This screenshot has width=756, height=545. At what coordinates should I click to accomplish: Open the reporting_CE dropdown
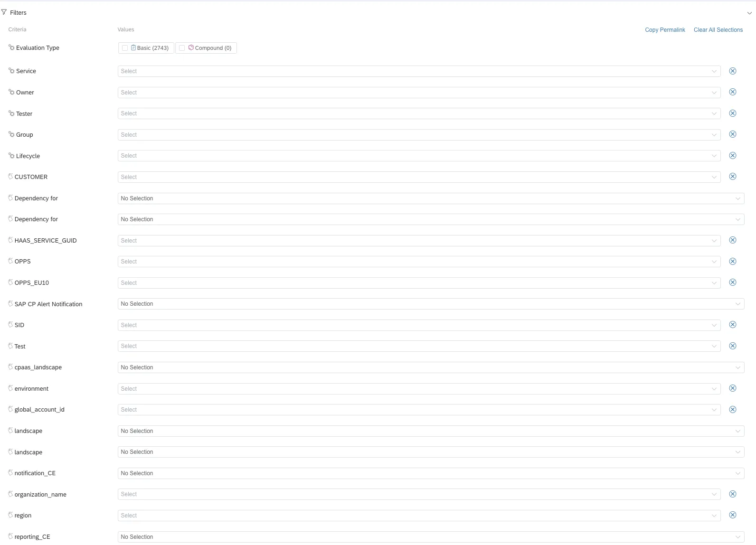[x=430, y=537]
